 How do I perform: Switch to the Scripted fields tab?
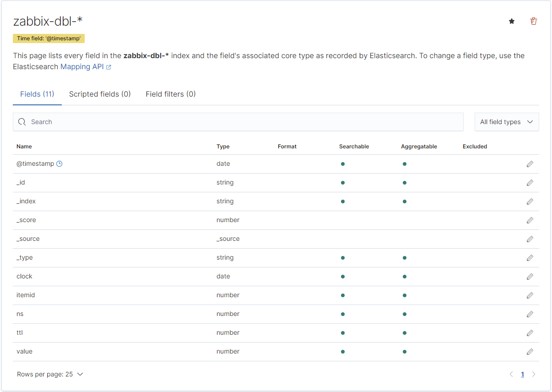pos(100,94)
